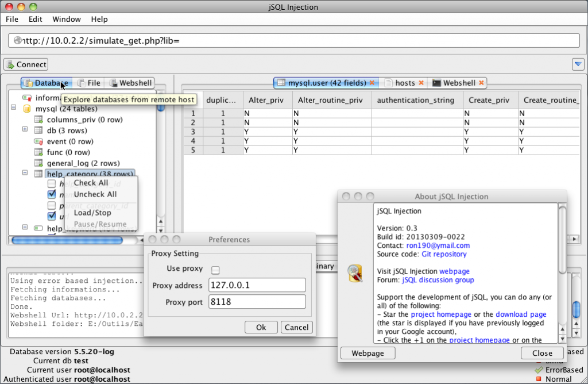This screenshot has height=384, width=588.
Task: Choose Uncheck All from the context menu
Action: 95,194
